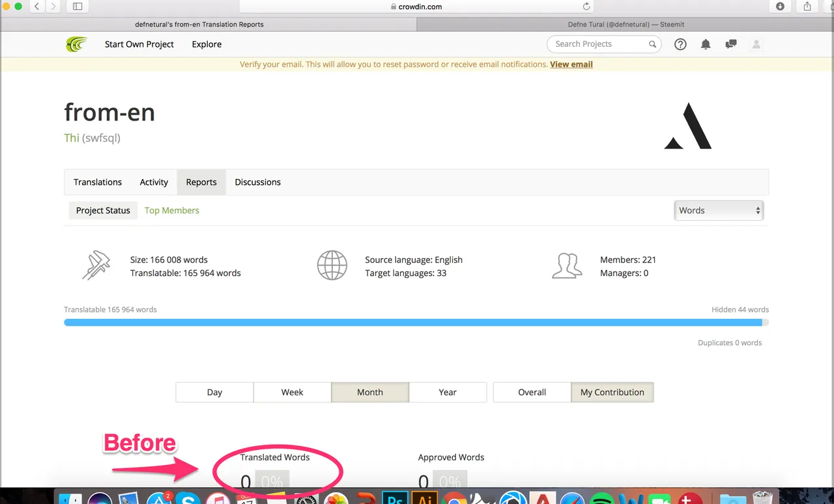Go back using Safari back arrow

pos(36,7)
